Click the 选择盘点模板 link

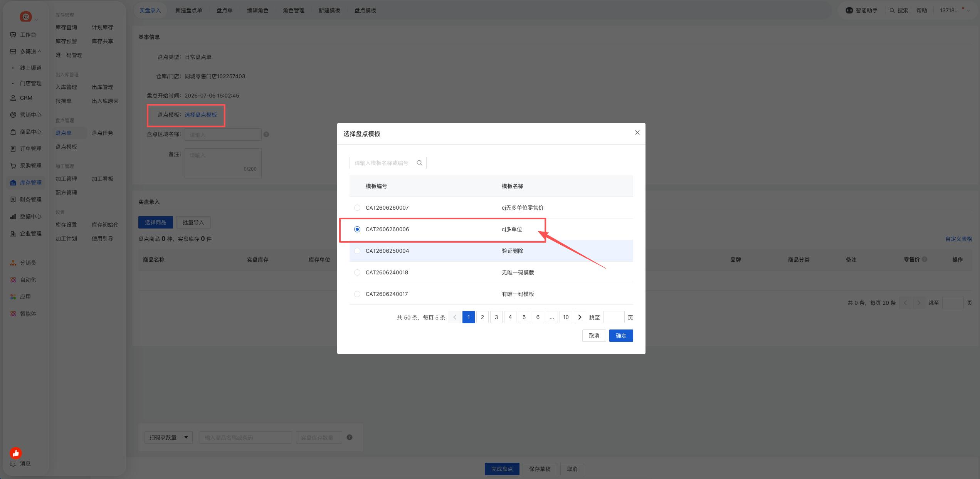(201, 115)
